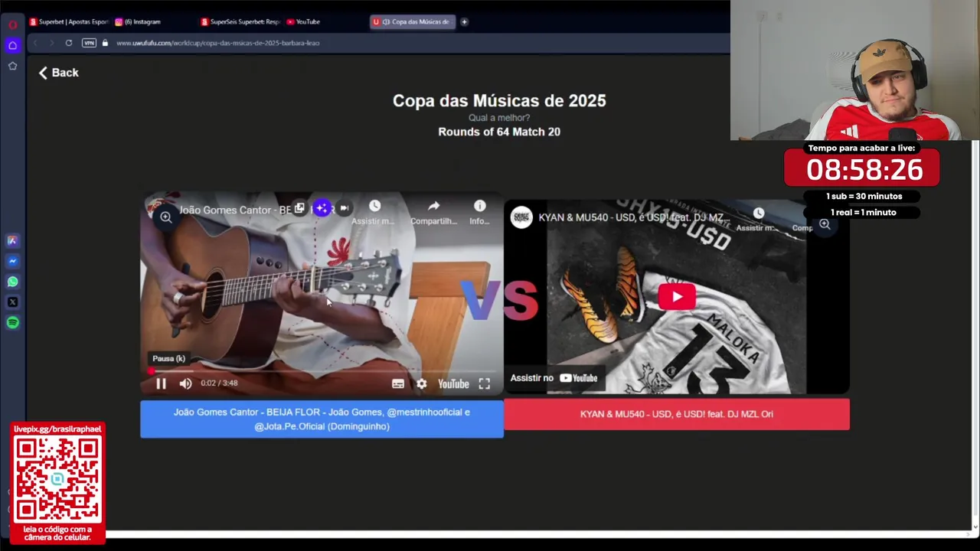
Task: Share the João Gomes video
Action: point(433,212)
